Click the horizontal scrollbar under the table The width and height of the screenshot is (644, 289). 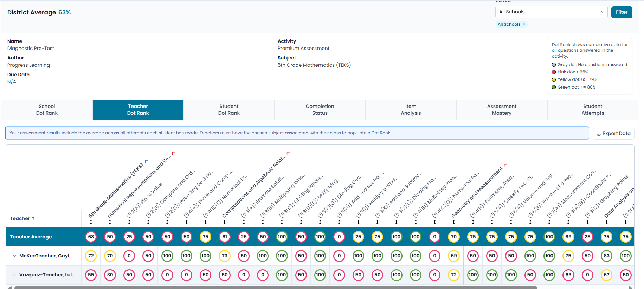point(276,287)
